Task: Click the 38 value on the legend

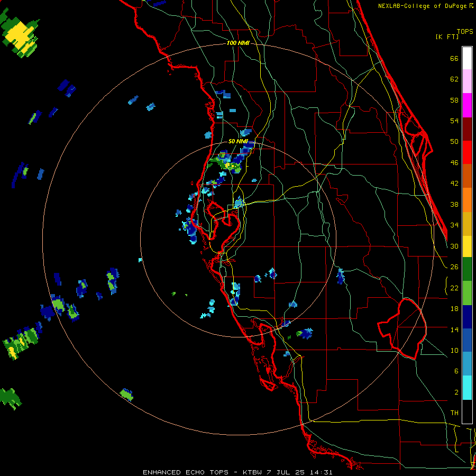Action: 454,204
